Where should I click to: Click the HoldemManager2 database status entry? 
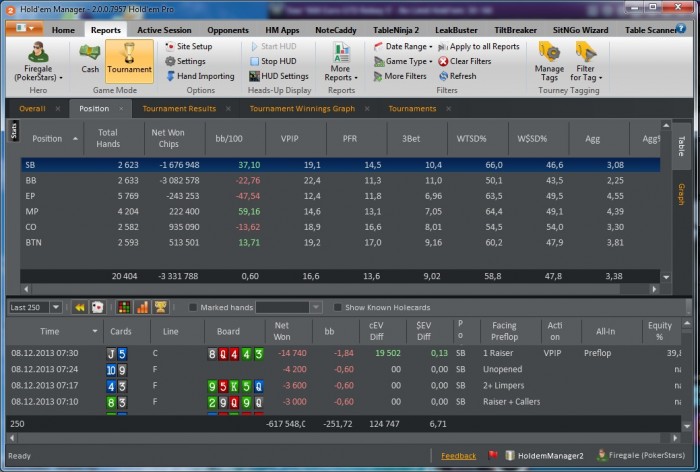pos(545,455)
